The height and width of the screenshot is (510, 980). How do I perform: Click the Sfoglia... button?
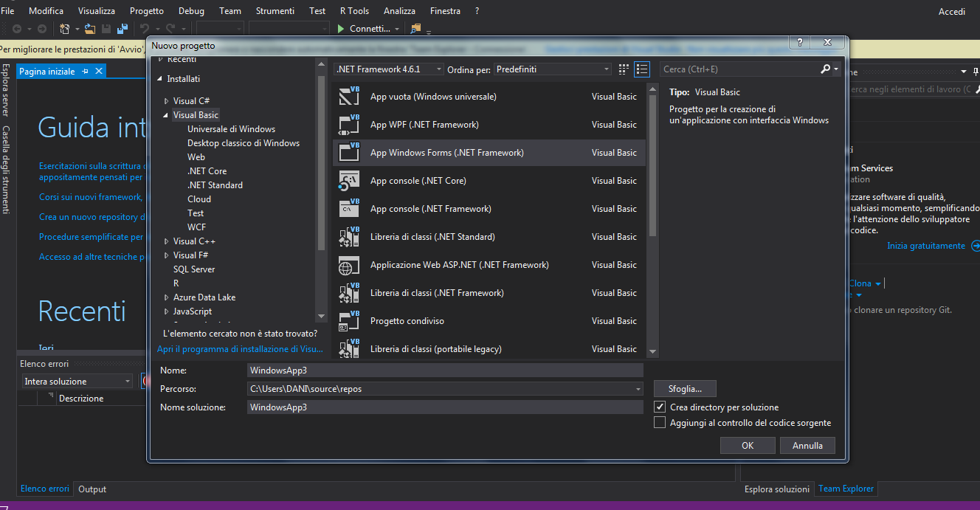coord(685,388)
